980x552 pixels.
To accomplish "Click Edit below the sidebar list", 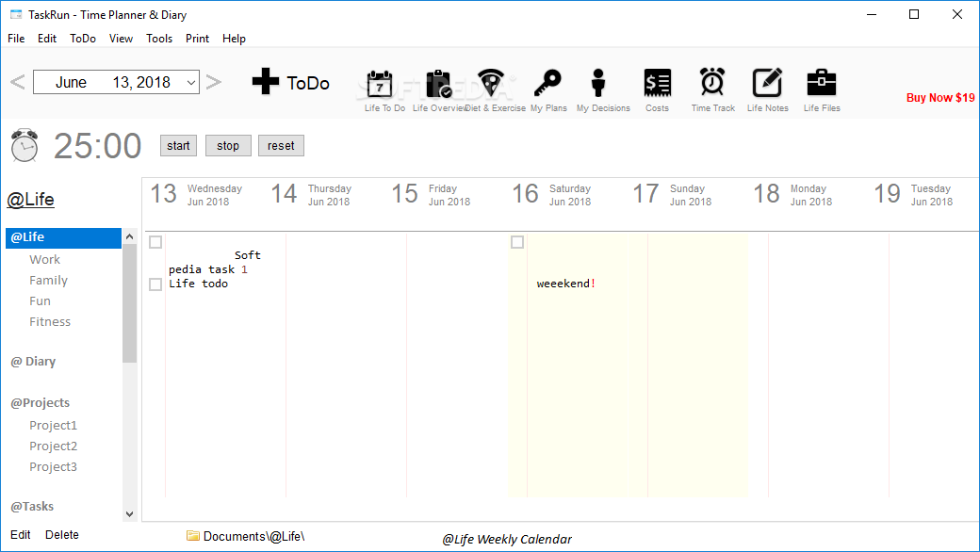I will 20,534.
